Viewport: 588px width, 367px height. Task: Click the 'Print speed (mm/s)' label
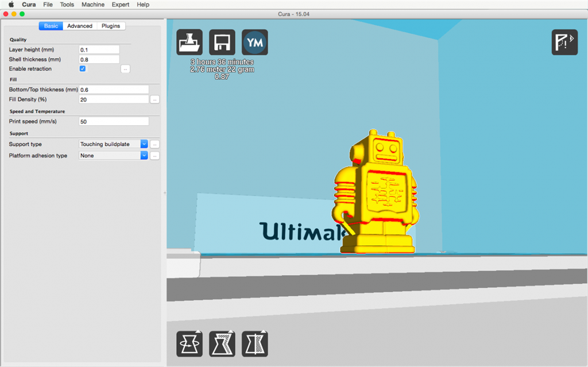pyautogui.click(x=33, y=122)
